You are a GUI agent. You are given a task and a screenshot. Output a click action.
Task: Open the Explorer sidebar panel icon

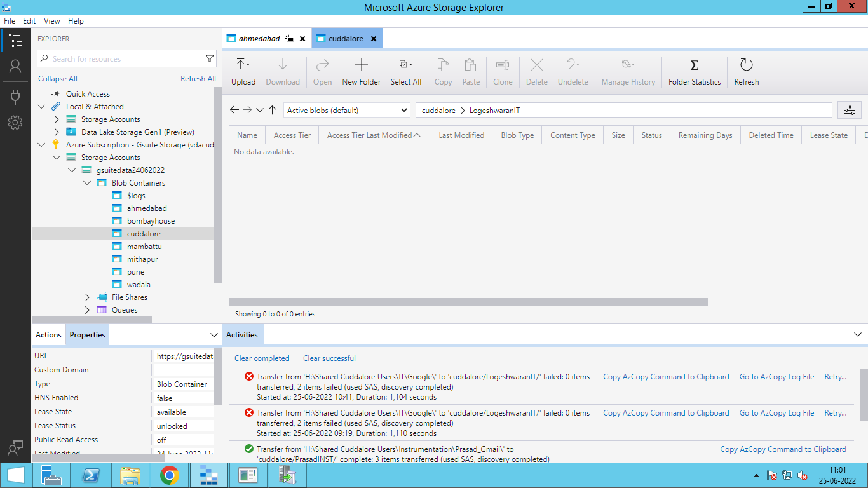(15, 41)
